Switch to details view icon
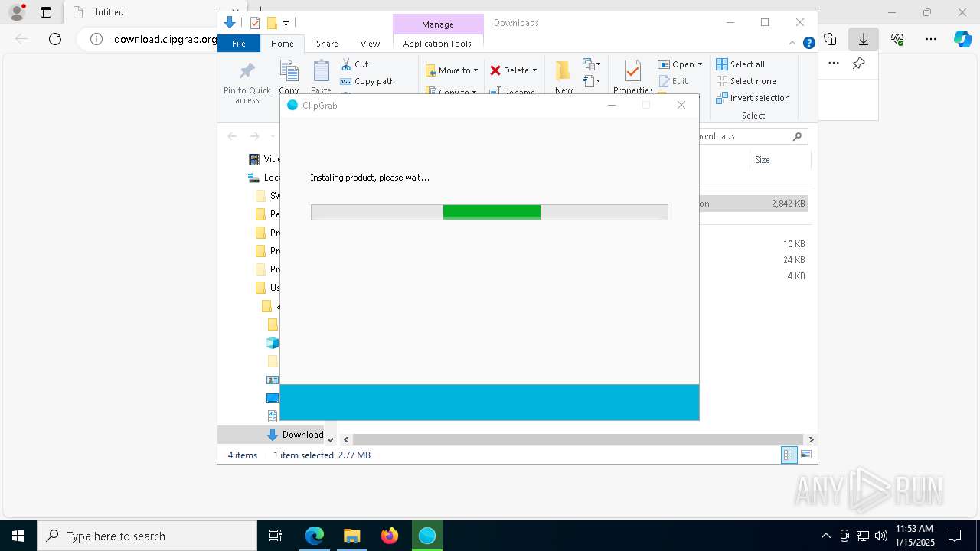 (789, 455)
